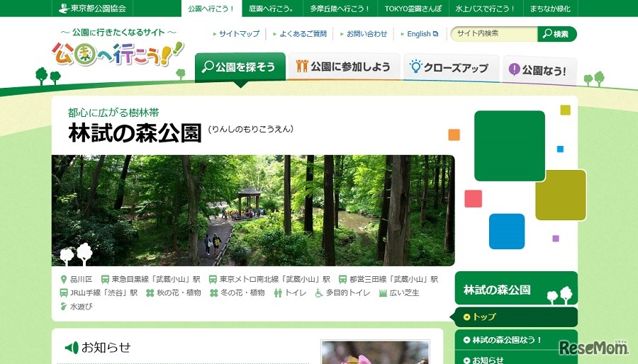This screenshot has width=638, height=364.
Task: Click the green 検索 button
Action: tap(557, 34)
